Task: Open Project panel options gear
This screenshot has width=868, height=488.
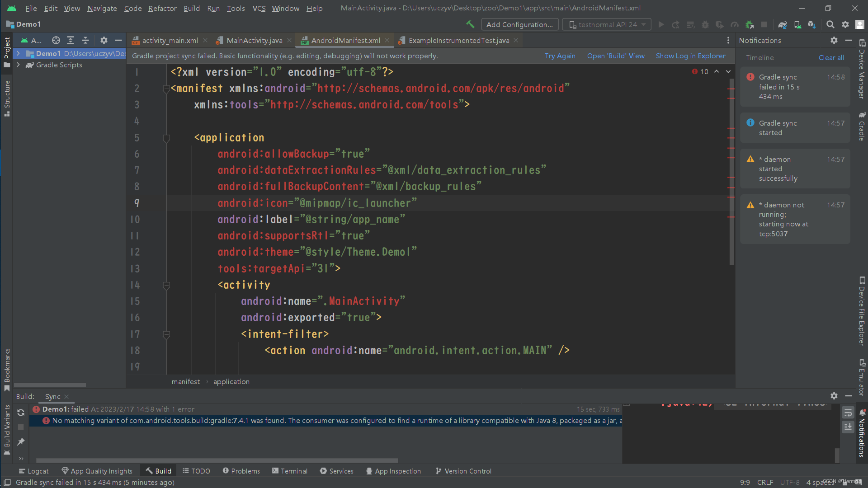Action: [x=104, y=40]
